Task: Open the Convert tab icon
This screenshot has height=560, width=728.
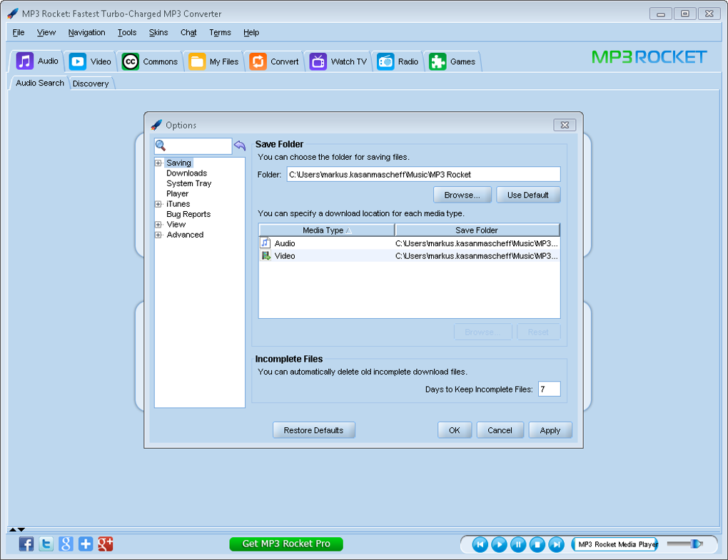Action: (x=258, y=61)
